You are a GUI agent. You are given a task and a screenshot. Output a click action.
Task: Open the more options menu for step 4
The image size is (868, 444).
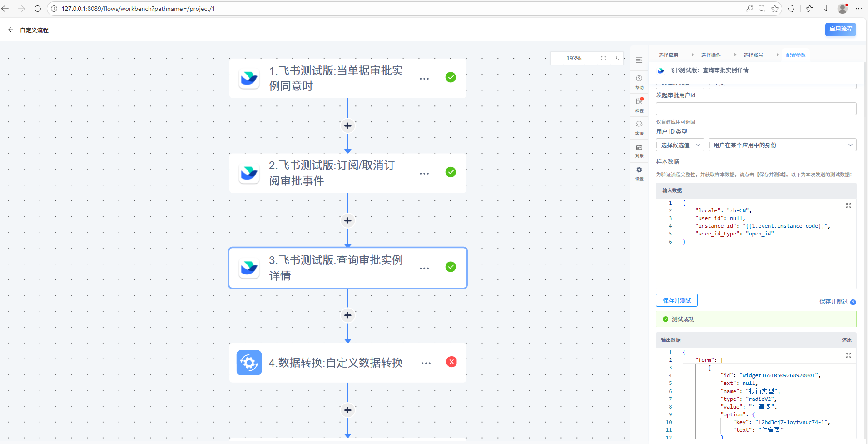426,363
